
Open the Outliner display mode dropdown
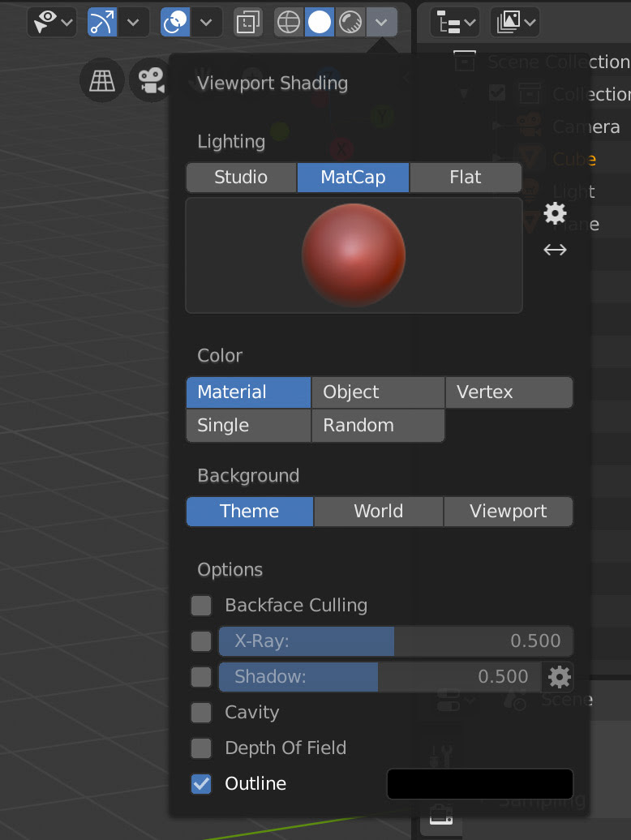515,22
